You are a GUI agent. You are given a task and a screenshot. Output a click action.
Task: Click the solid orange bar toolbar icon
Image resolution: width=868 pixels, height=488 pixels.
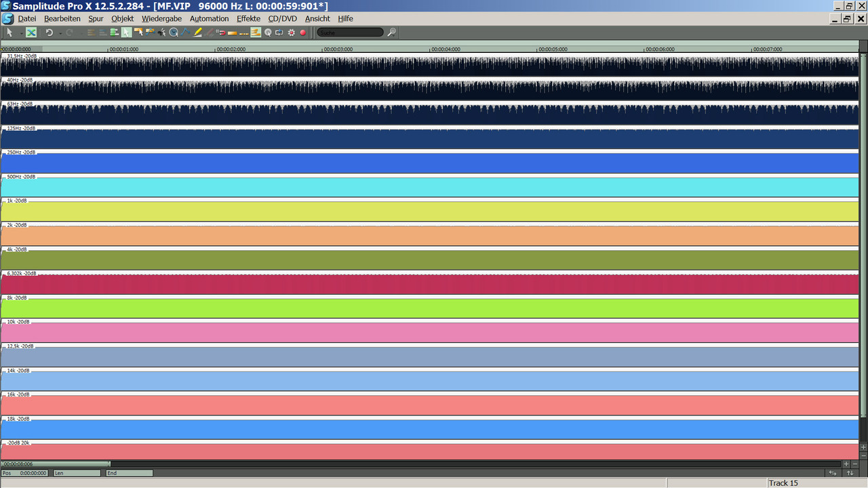click(233, 32)
